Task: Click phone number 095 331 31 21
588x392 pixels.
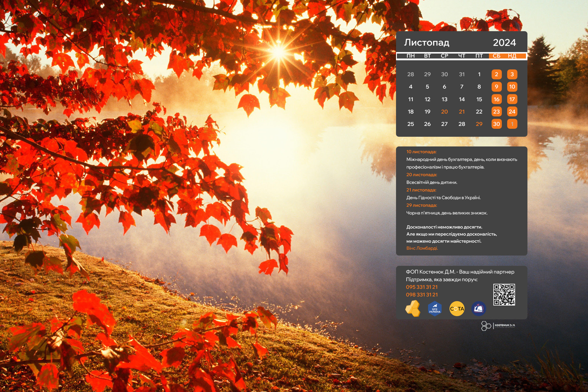Action: click(x=422, y=287)
